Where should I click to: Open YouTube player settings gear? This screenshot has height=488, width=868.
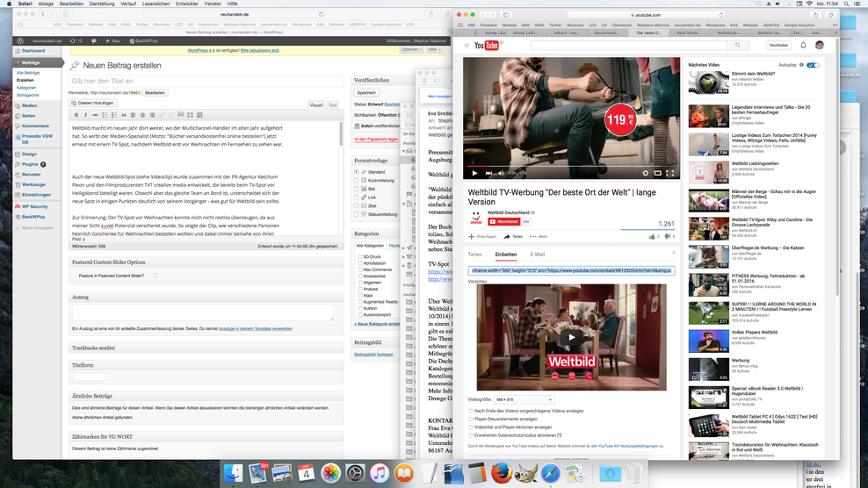click(646, 173)
